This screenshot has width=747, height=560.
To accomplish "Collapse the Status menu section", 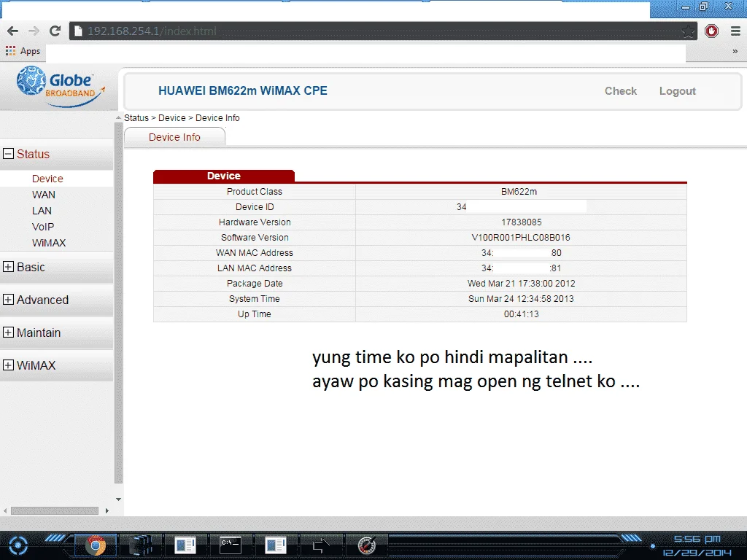I will coord(8,154).
